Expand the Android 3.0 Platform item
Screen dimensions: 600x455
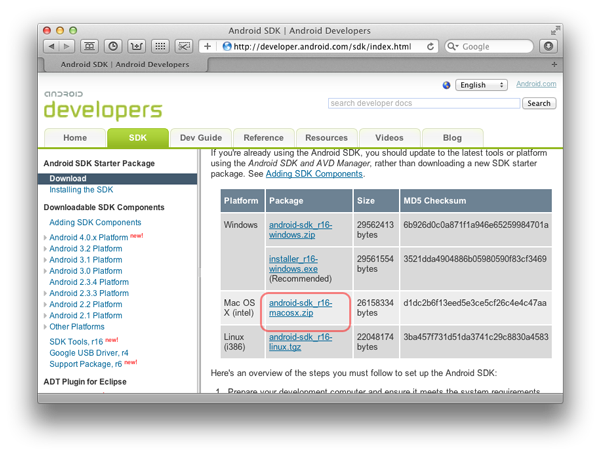click(45, 271)
